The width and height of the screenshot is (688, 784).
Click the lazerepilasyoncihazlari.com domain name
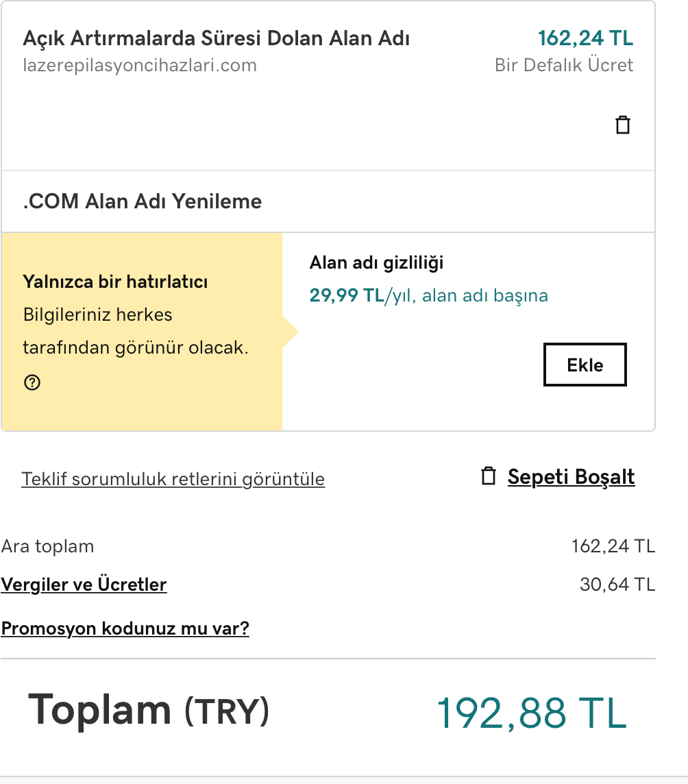pos(140,66)
